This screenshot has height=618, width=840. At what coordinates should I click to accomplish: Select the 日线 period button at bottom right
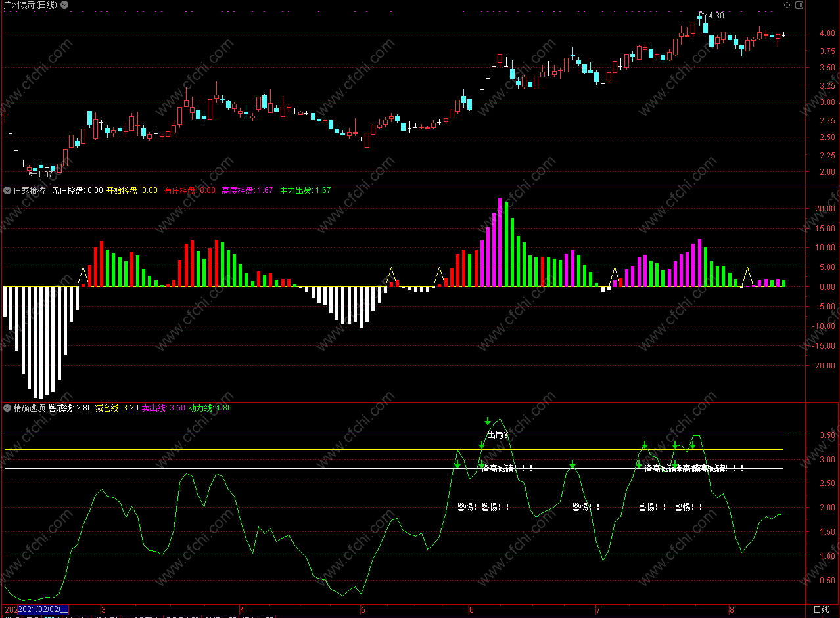pos(822,610)
